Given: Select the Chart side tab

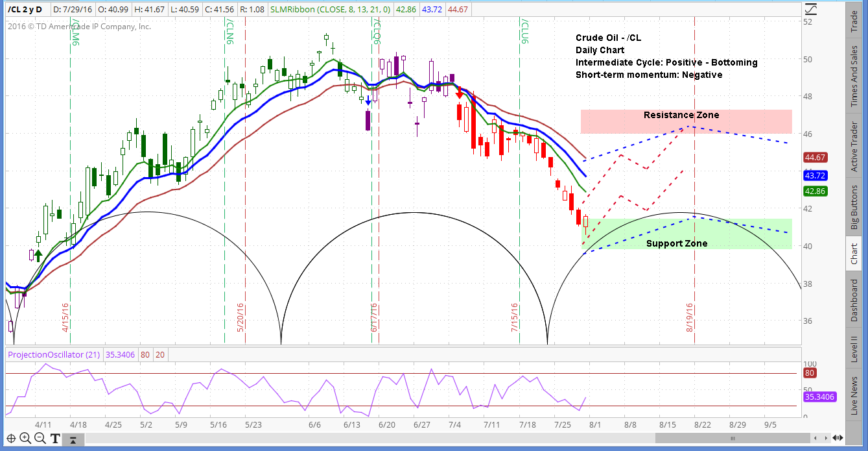Looking at the screenshot, I should coord(854,254).
